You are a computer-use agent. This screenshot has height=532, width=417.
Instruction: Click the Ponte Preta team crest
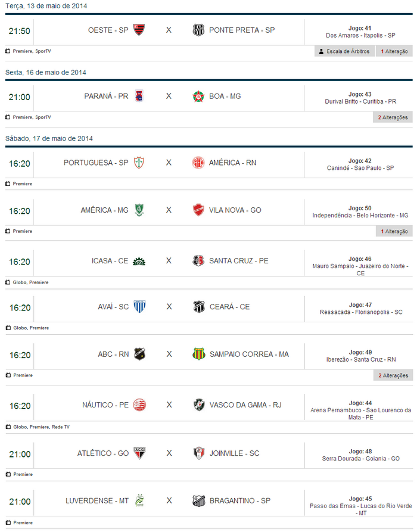click(x=198, y=30)
